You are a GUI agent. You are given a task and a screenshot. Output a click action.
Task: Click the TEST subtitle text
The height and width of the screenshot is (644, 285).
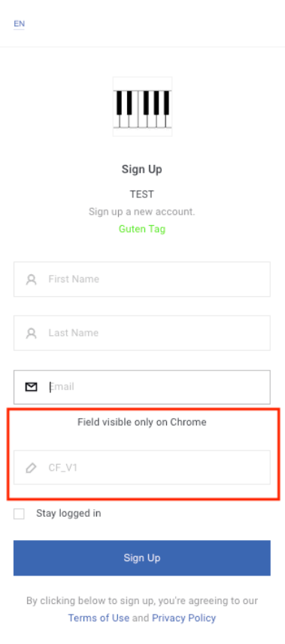tap(142, 194)
